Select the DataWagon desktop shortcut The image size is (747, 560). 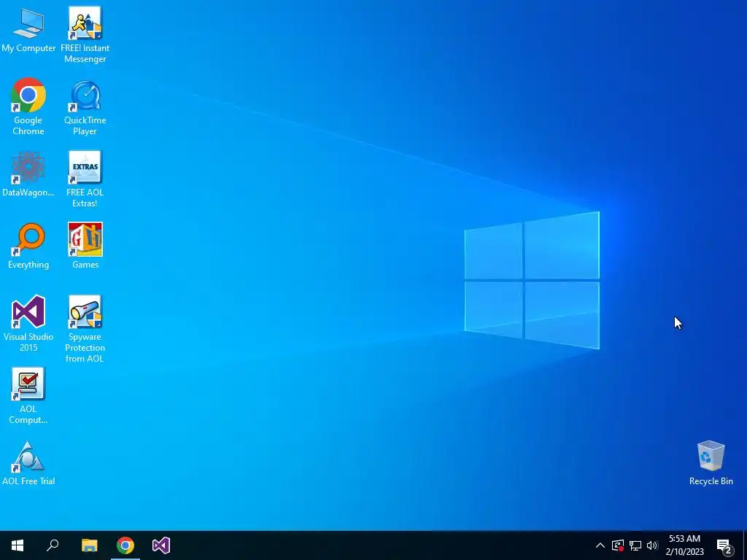pyautogui.click(x=28, y=174)
